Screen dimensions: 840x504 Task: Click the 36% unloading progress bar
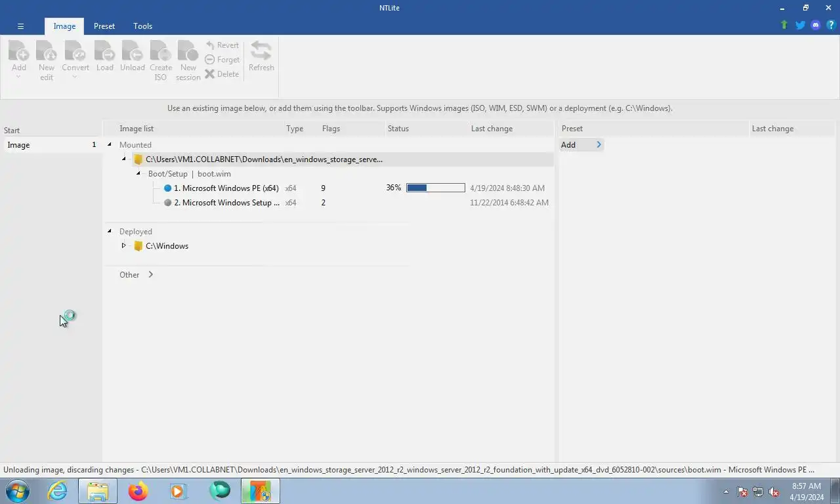pyautogui.click(x=436, y=188)
